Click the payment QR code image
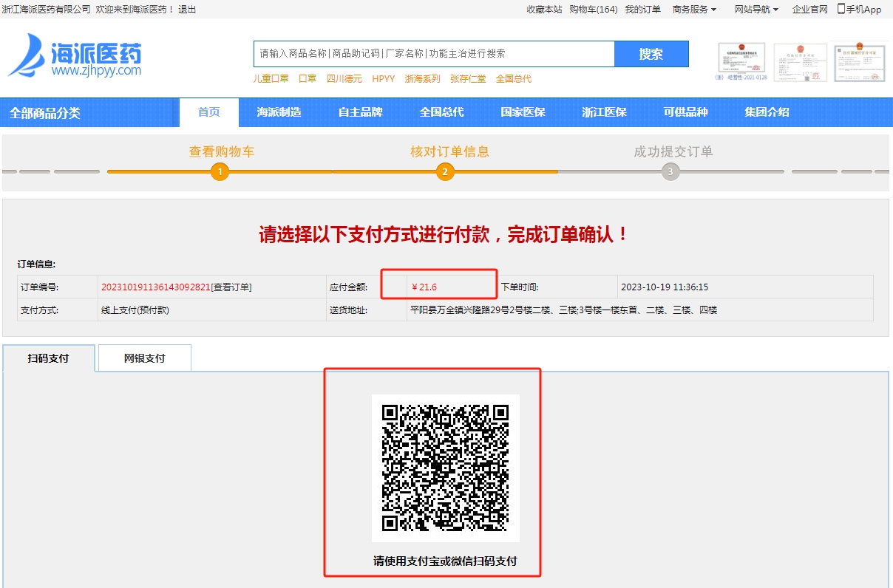 tap(445, 468)
